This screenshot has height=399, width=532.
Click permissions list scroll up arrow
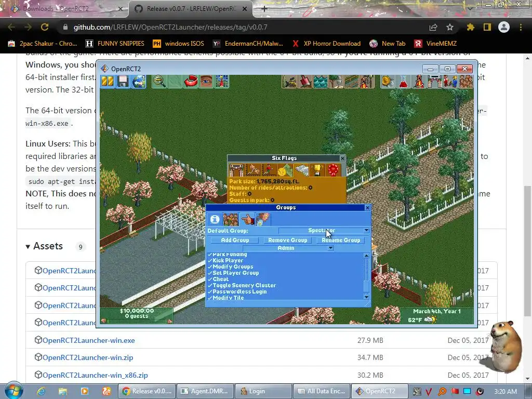[366, 256]
